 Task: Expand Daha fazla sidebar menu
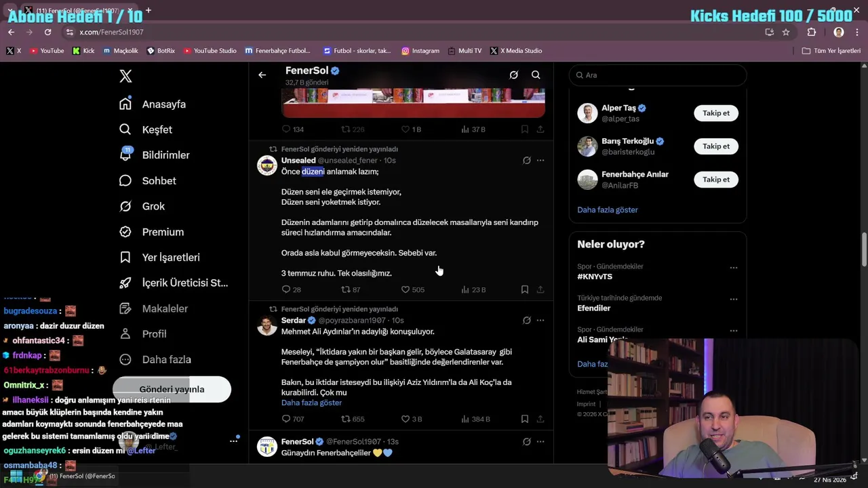tap(155, 360)
